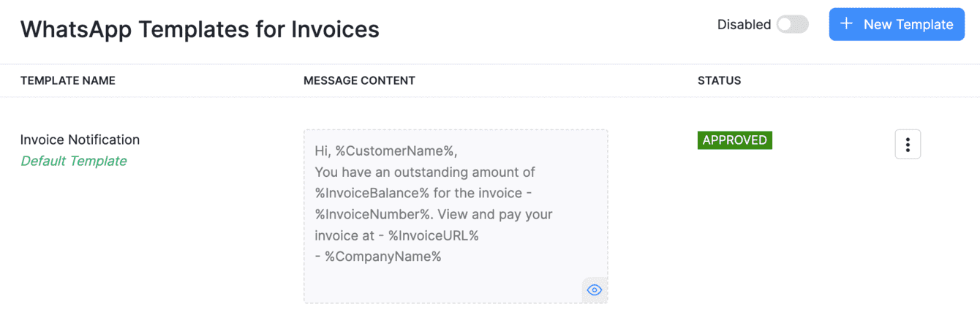Viewport: 980px width, 334px height.
Task: Click the MESSAGE CONTENT column header
Action: click(x=359, y=80)
